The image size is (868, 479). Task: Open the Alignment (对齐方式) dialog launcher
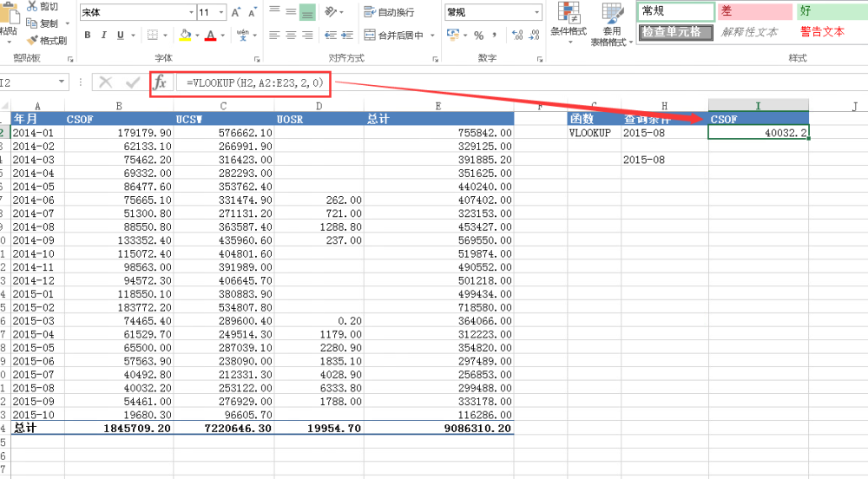[435, 59]
